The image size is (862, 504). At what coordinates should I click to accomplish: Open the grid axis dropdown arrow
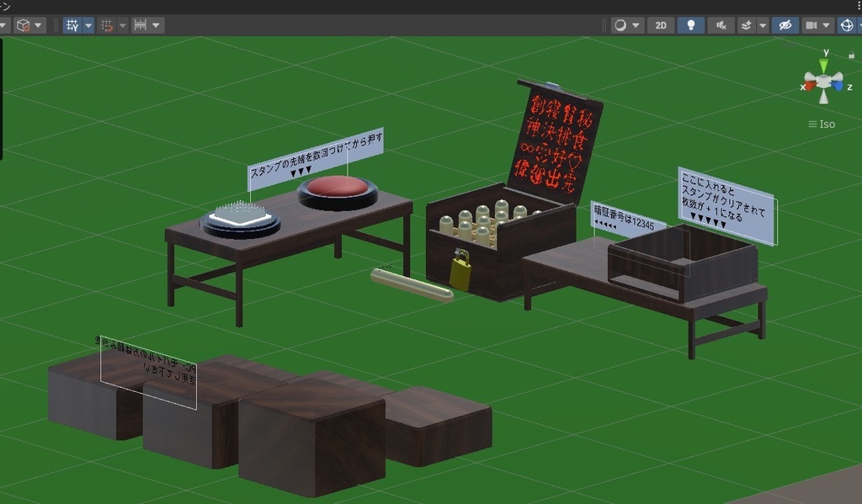(88, 25)
